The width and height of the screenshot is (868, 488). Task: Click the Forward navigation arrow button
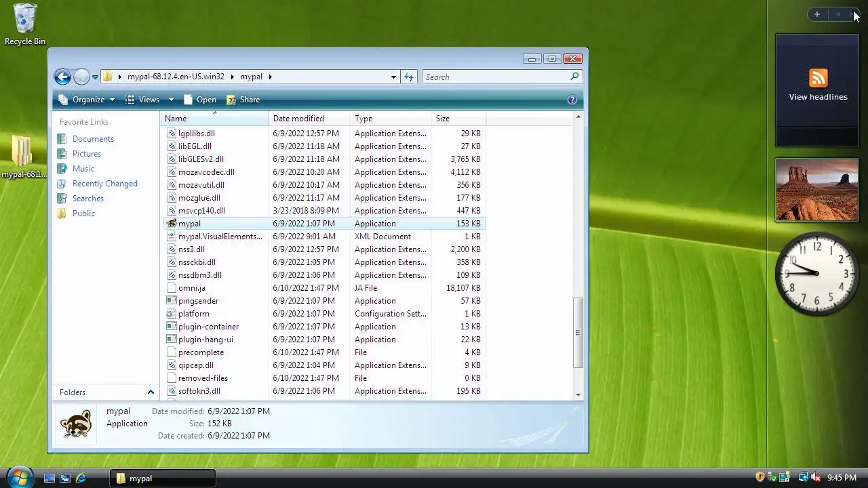tap(81, 77)
